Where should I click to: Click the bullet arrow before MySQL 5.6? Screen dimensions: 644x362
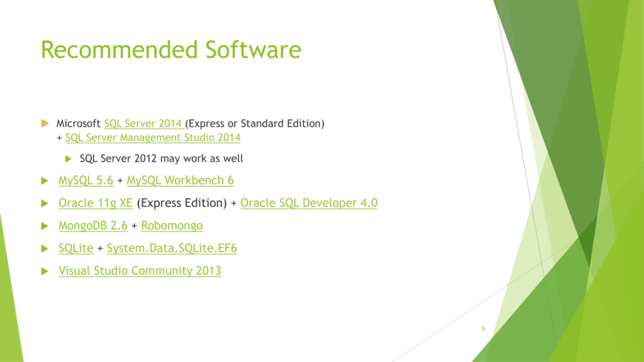pyautogui.click(x=45, y=181)
